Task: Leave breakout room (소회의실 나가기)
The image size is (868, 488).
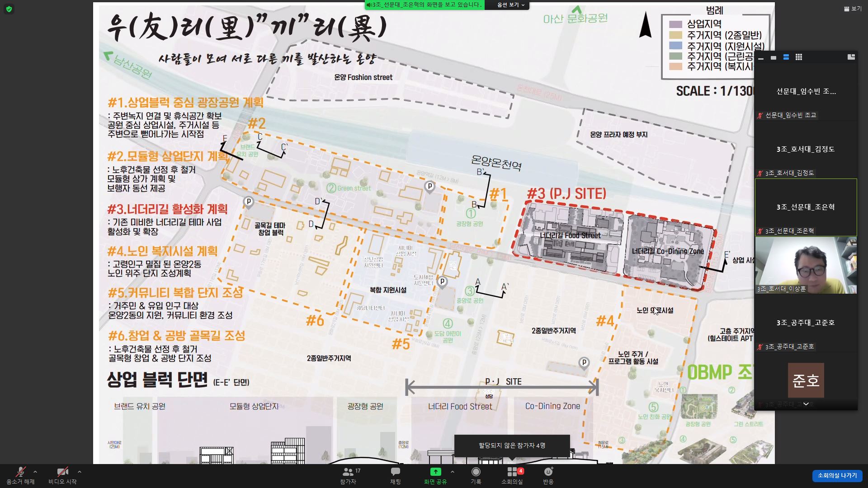Action: [x=837, y=475]
